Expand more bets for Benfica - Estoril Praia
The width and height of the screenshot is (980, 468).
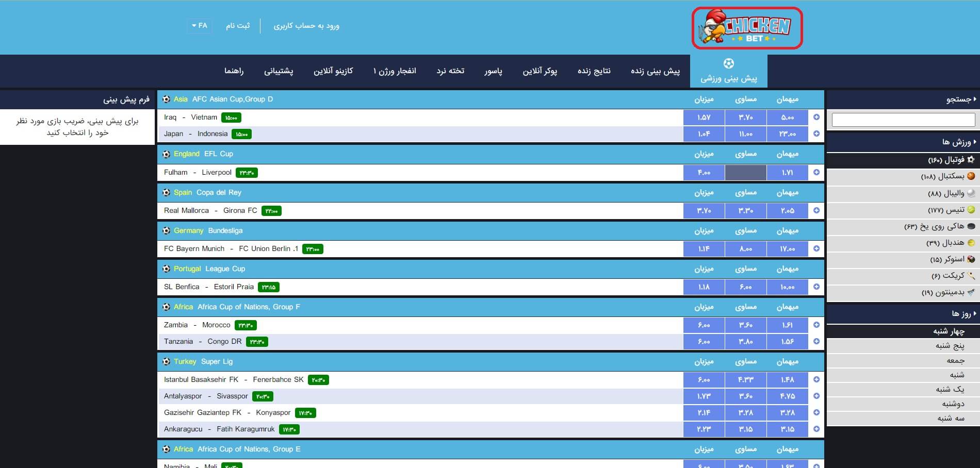point(816,287)
